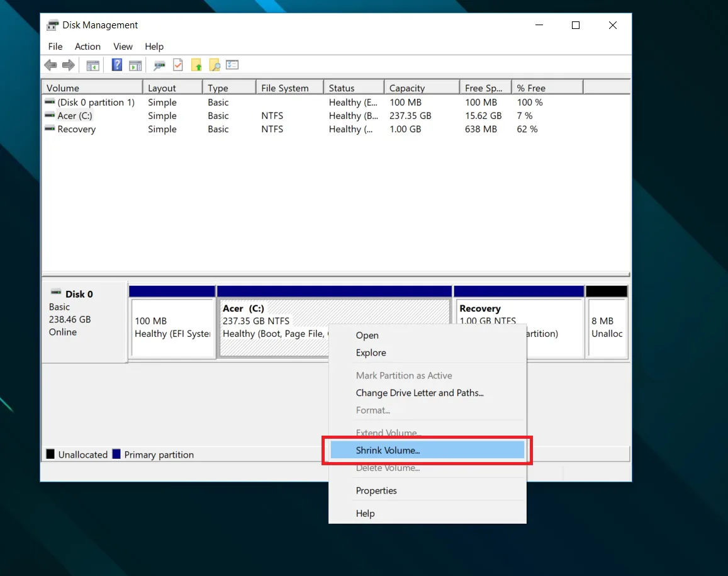The height and width of the screenshot is (576, 728).
Task: Click the 237.35 GB capacity cell
Action: 410,116
